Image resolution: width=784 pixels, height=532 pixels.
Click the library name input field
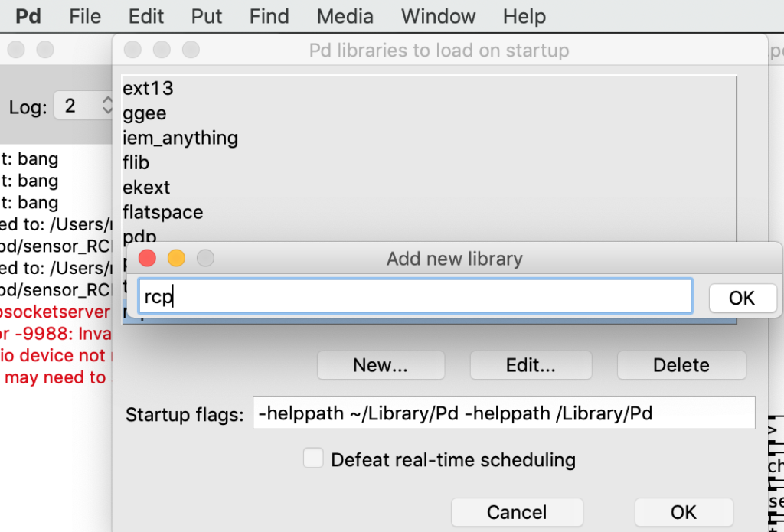click(x=415, y=296)
